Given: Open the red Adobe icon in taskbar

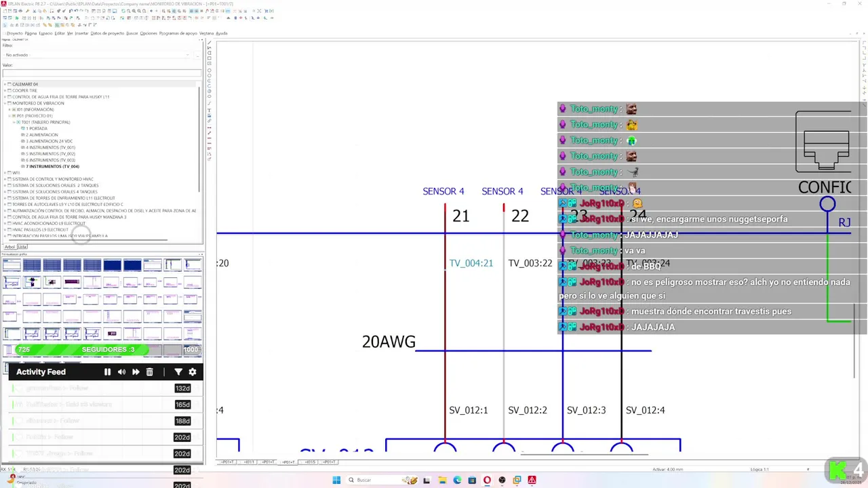Looking at the screenshot, I should [x=532, y=480].
